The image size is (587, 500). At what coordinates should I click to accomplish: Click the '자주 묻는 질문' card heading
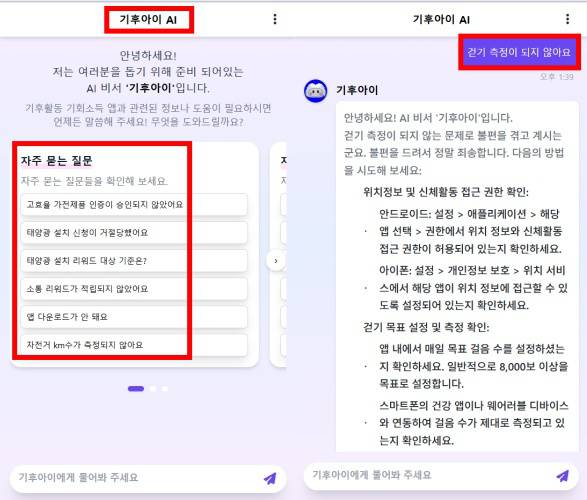57,161
